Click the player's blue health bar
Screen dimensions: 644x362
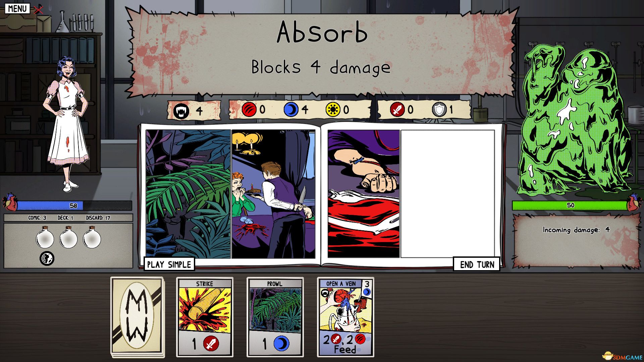(x=74, y=205)
